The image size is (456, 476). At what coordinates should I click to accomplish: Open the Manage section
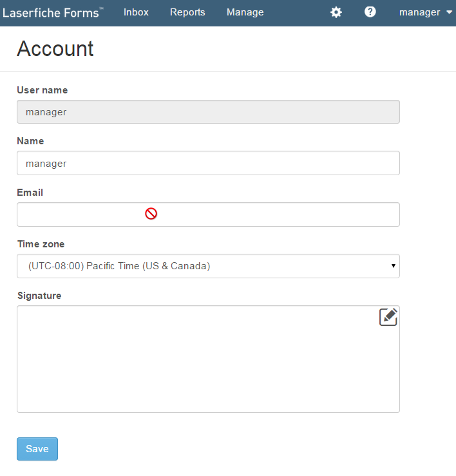tap(245, 12)
